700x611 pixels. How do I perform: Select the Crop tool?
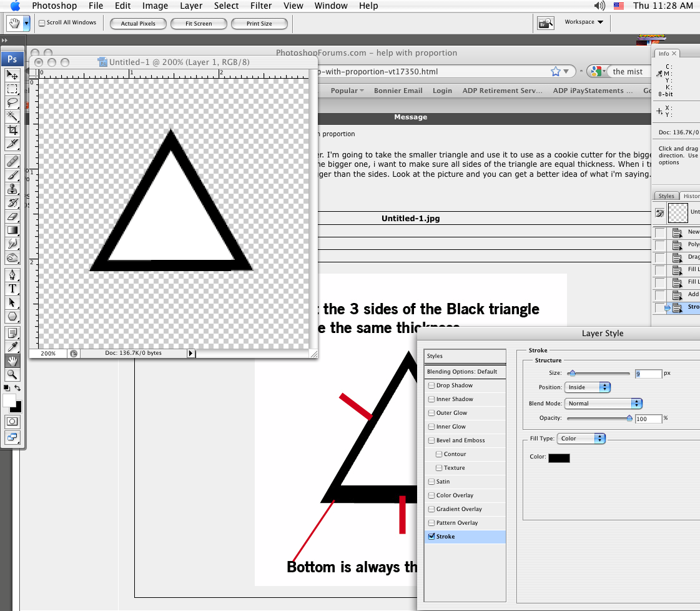12,130
